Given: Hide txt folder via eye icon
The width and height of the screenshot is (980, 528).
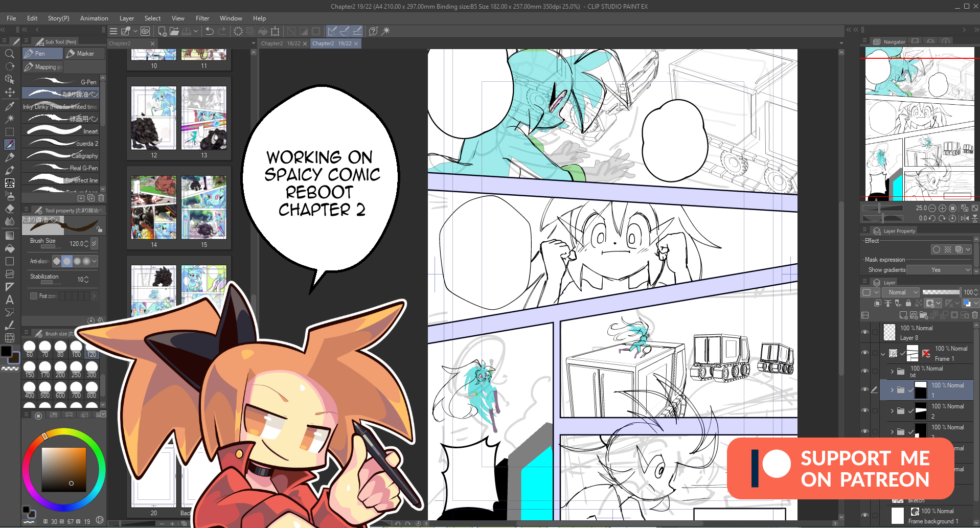Looking at the screenshot, I should point(865,371).
